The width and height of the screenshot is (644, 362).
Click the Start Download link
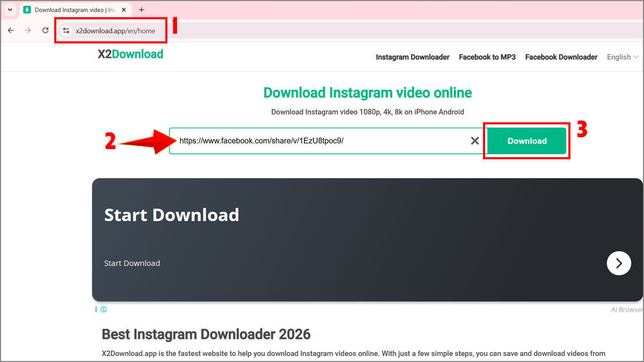point(132,263)
